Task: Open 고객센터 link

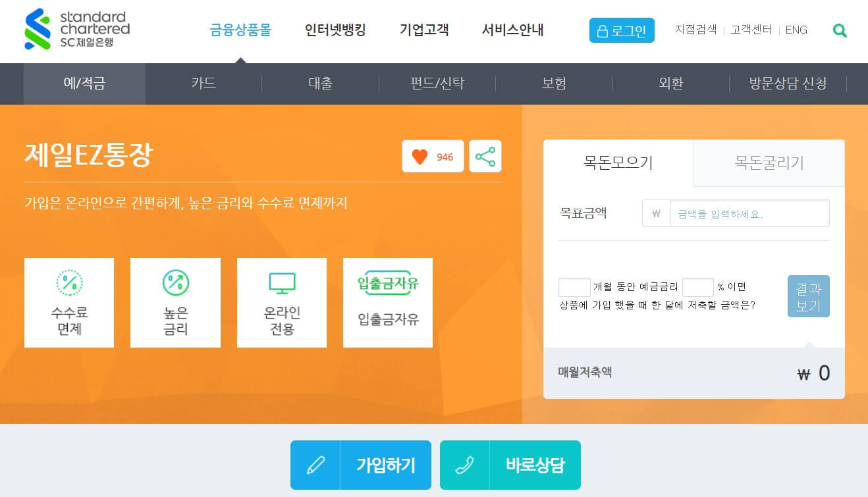Action: point(751,30)
